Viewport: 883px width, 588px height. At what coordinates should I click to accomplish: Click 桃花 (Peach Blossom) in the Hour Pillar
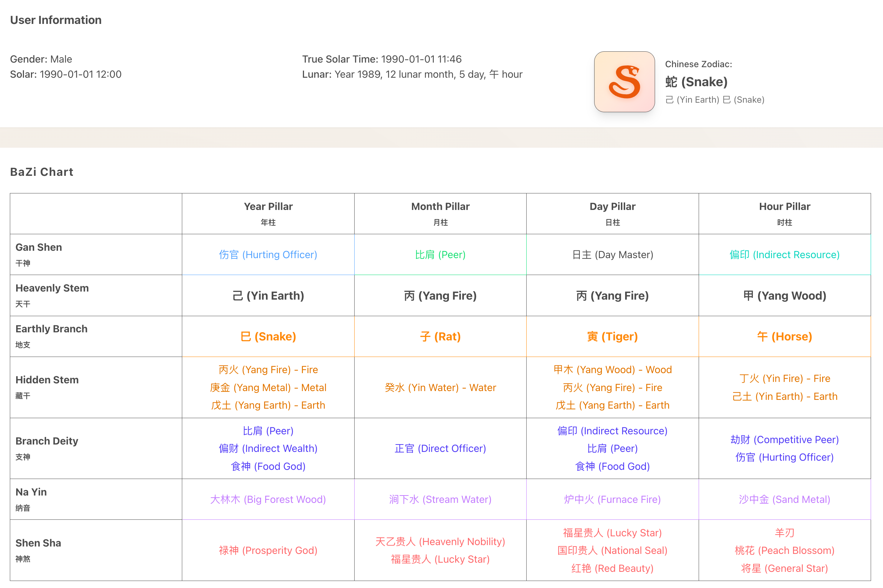click(x=784, y=550)
